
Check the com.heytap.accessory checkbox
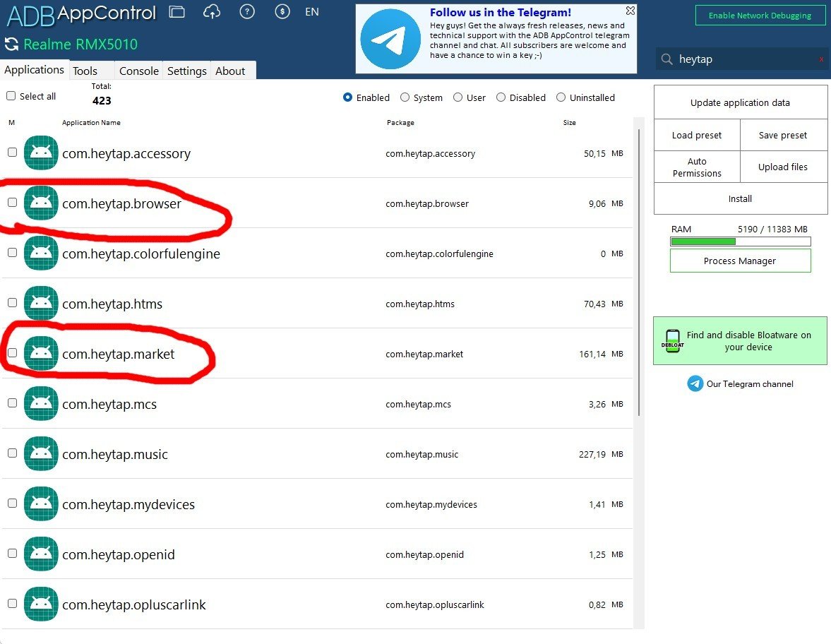12,152
